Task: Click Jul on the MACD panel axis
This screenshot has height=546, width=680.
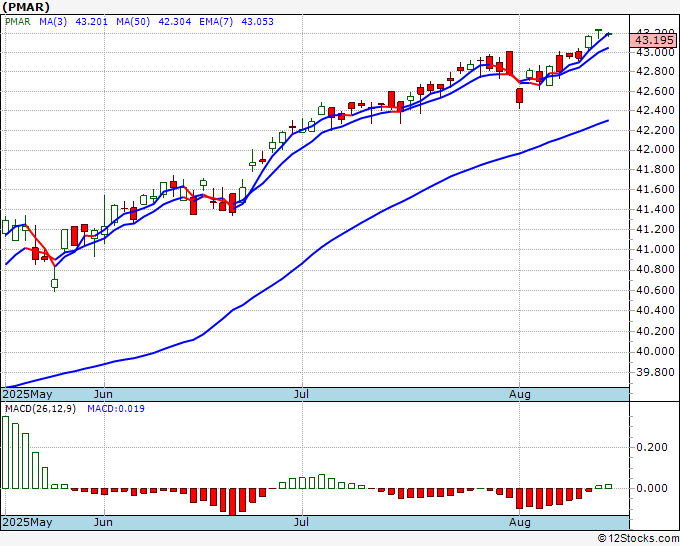Action: tap(301, 522)
